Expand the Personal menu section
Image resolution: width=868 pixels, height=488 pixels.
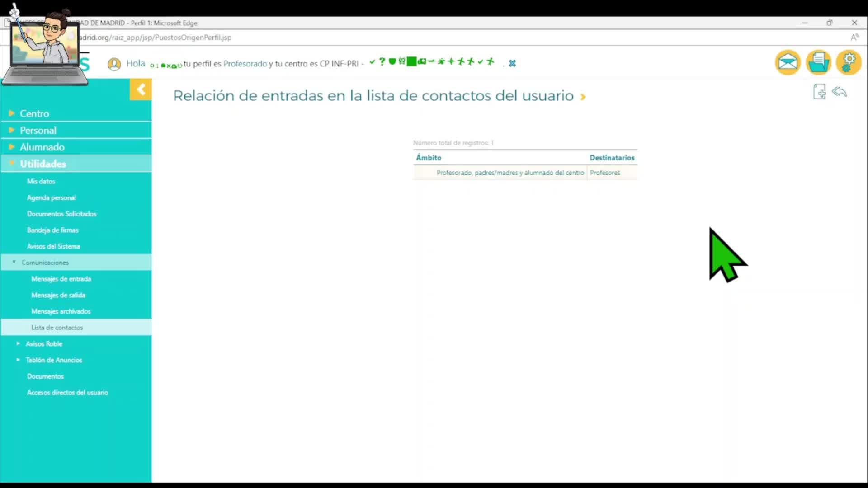click(x=38, y=130)
